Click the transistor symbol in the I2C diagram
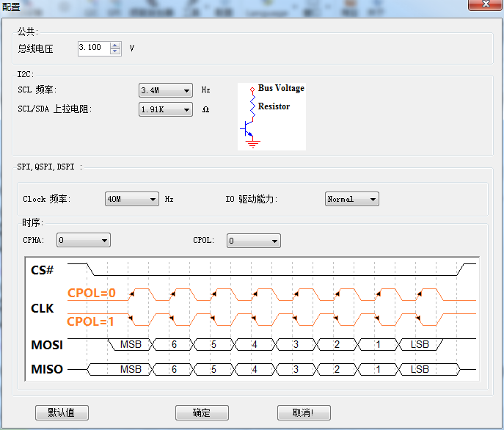This screenshot has height=430, width=504. coord(247,131)
